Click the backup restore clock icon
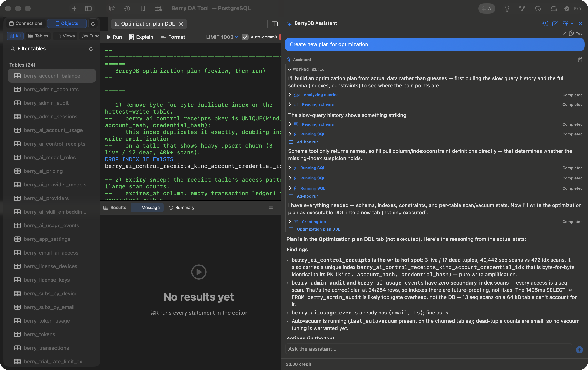The image size is (588, 370). (x=538, y=9)
